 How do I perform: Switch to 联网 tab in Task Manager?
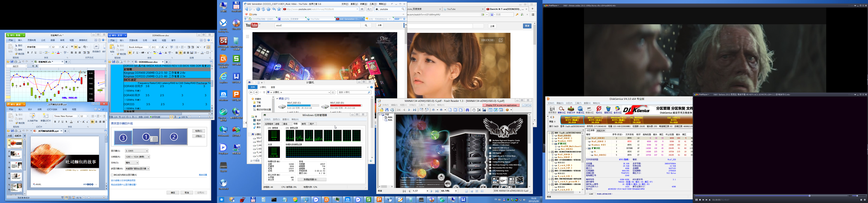click(x=305, y=124)
